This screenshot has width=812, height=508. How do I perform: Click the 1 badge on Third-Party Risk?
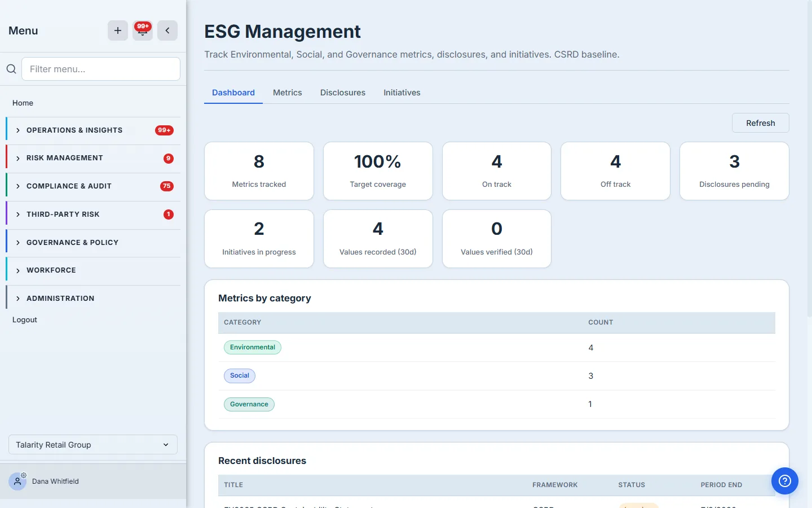pyautogui.click(x=168, y=214)
